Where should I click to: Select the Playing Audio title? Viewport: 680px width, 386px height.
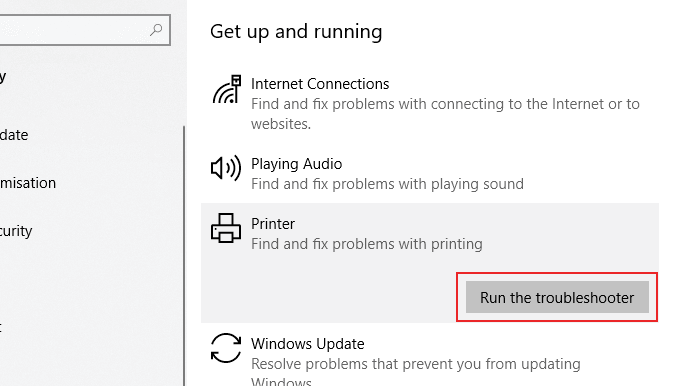[297, 164]
